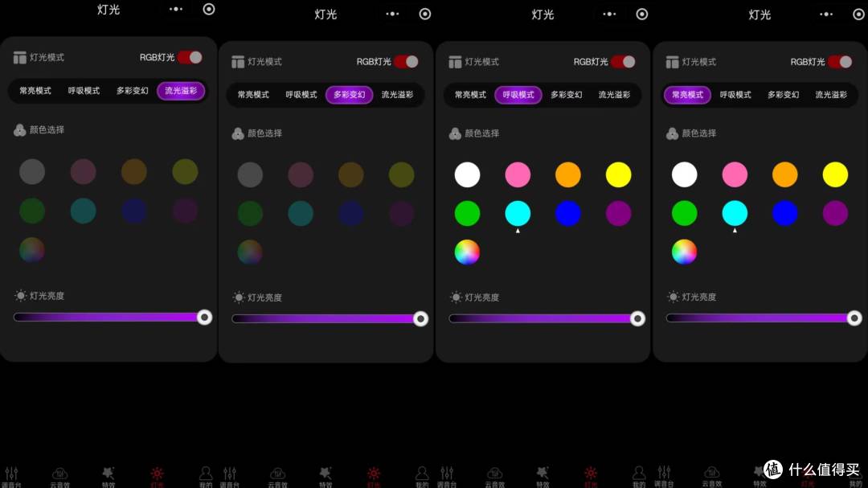Viewport: 868px width, 488px height.
Task: Pick white color in 呼吸模式 panel
Action: pos(467,175)
